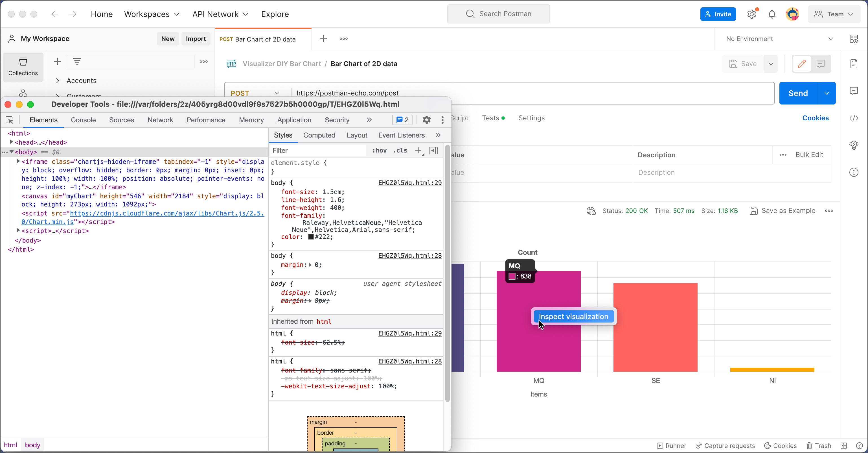Select the Computed styles tab

(319, 135)
